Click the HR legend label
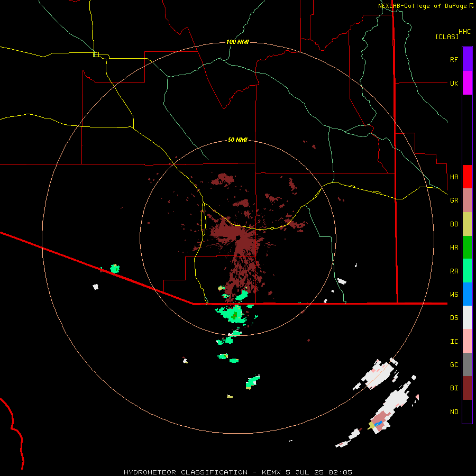Image resolution: width=476 pixels, height=476 pixels. (x=454, y=248)
